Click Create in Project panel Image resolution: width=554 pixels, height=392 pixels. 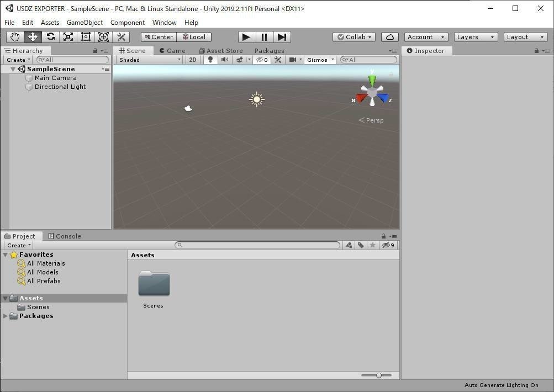point(19,245)
